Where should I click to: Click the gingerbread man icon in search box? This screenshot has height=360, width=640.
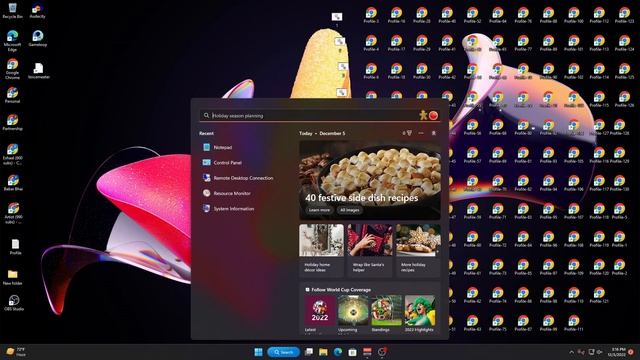point(423,116)
